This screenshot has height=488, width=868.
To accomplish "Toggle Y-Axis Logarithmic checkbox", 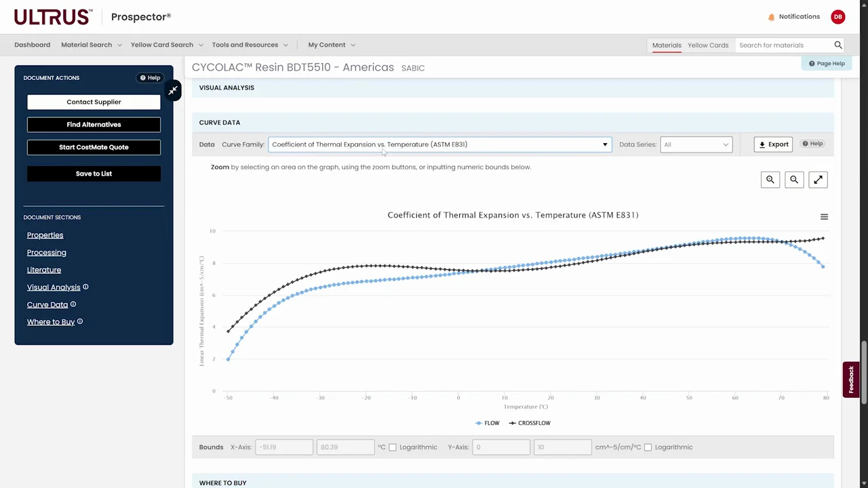I will pos(648,447).
